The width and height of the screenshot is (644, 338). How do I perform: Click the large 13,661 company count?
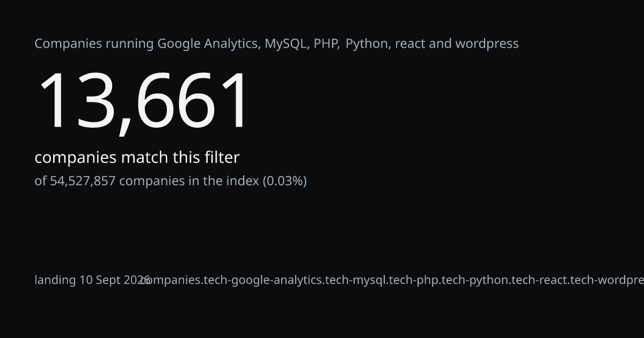point(143,101)
